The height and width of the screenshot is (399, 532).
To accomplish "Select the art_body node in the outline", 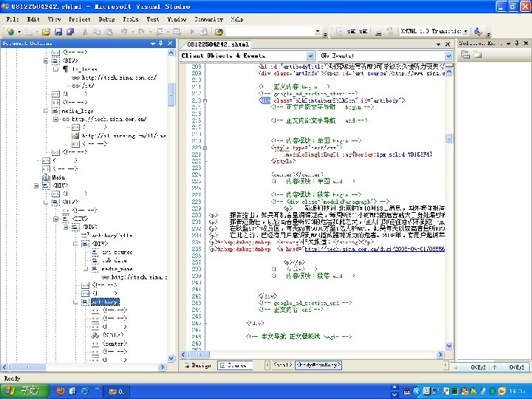I will [104, 301].
